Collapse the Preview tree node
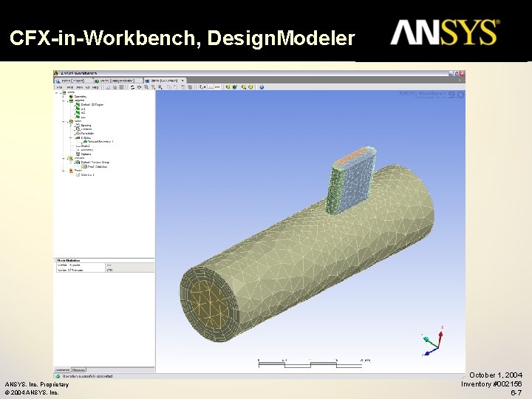Viewport: 532px width, 399px height. click(x=64, y=158)
